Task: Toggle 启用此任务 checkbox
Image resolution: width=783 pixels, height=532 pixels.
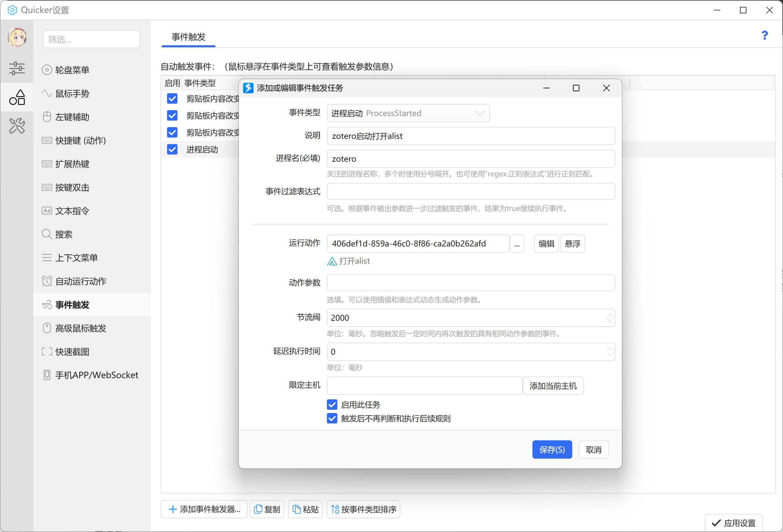Action: (332, 405)
